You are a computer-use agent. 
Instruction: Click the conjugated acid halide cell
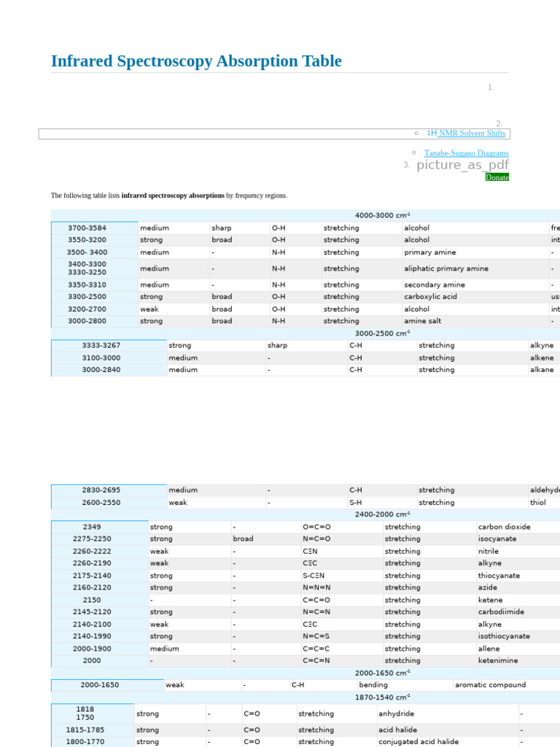click(x=448, y=742)
